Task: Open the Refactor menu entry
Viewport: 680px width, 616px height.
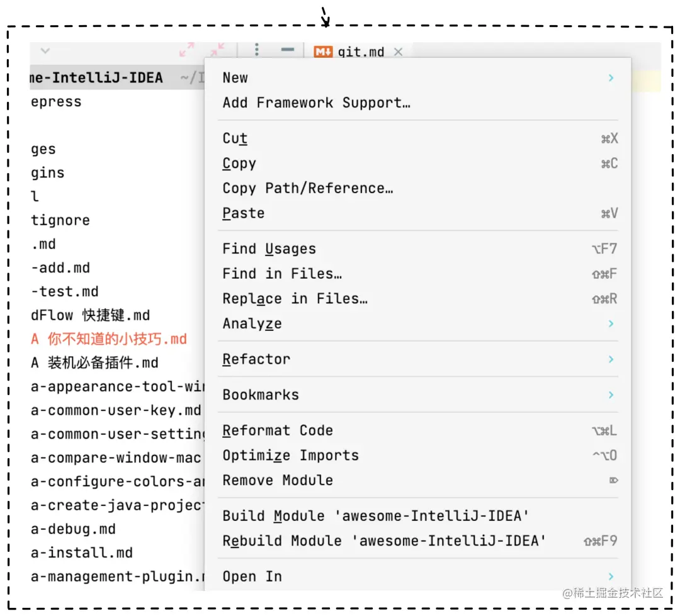Action: click(418, 359)
